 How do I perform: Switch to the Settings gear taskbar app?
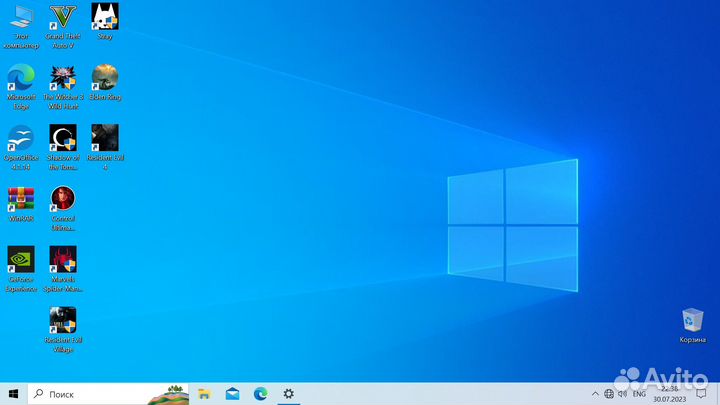[x=288, y=394]
